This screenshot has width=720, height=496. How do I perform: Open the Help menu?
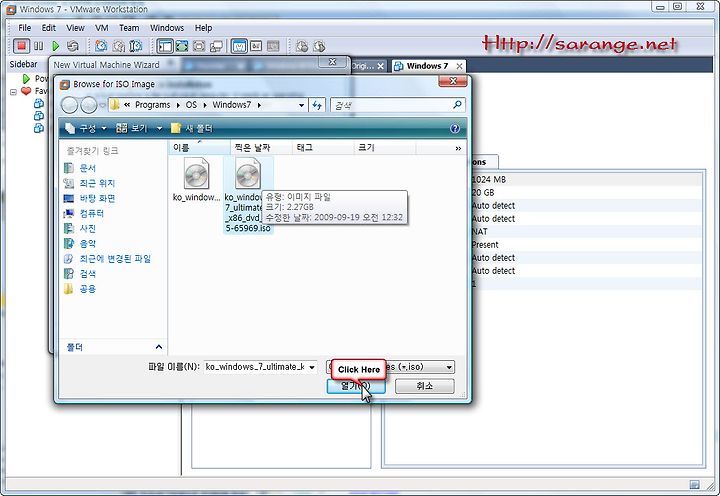203,28
